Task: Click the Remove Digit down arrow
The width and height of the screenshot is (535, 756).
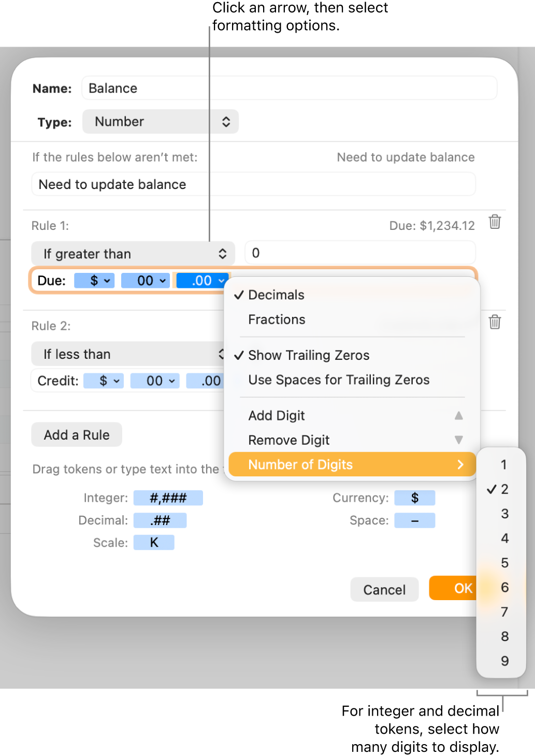Action: tap(459, 440)
